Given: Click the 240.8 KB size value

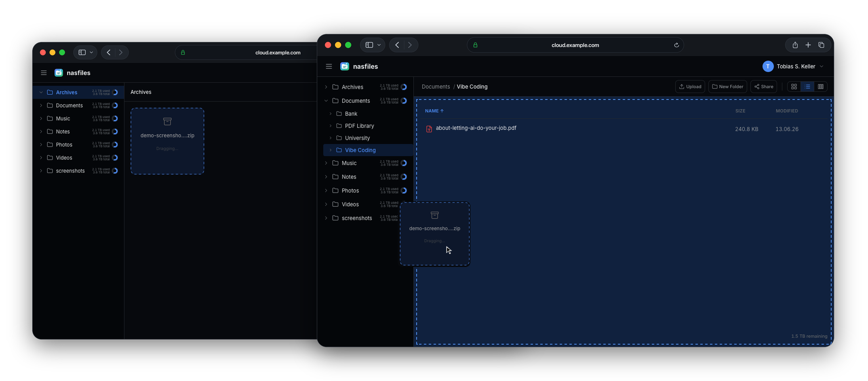Looking at the screenshot, I should tap(746, 129).
